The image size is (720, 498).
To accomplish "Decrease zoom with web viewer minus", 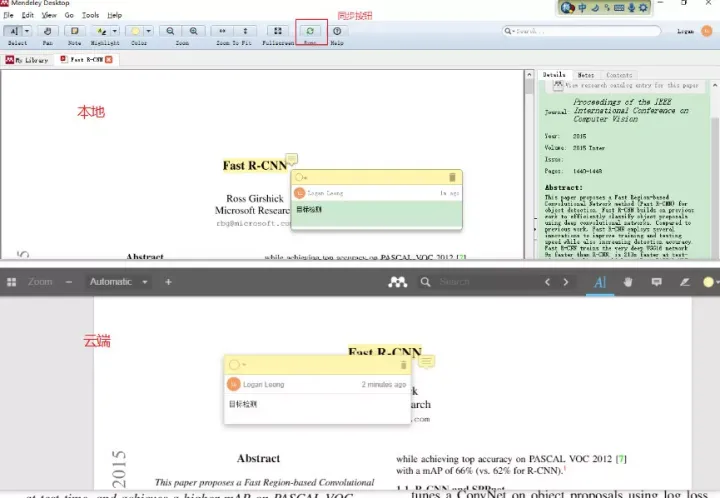I will pos(69,282).
